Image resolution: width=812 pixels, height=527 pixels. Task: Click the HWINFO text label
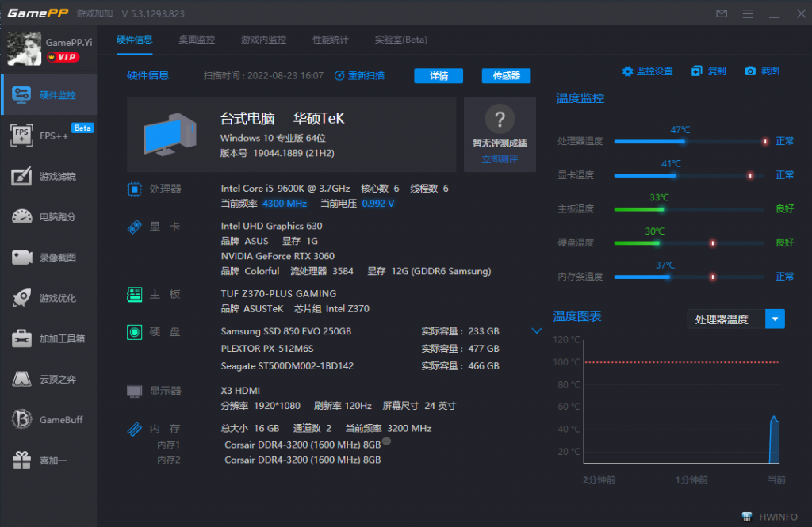[x=779, y=517]
